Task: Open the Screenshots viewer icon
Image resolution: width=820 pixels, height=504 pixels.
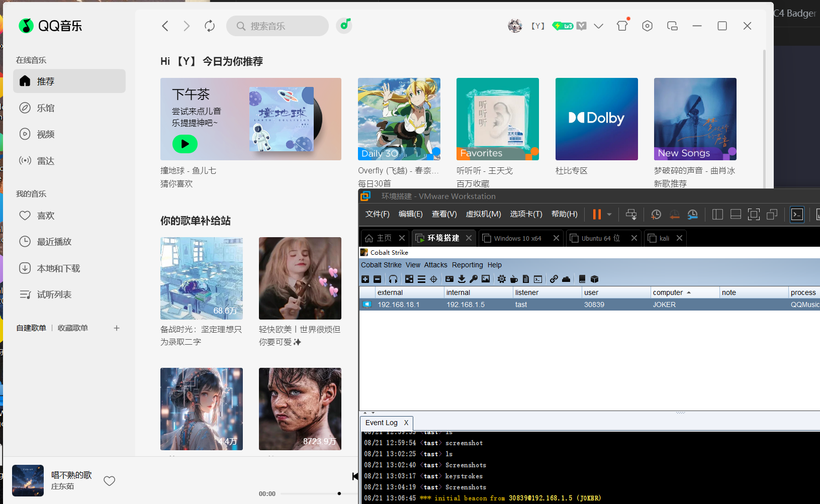Action: [486, 279]
